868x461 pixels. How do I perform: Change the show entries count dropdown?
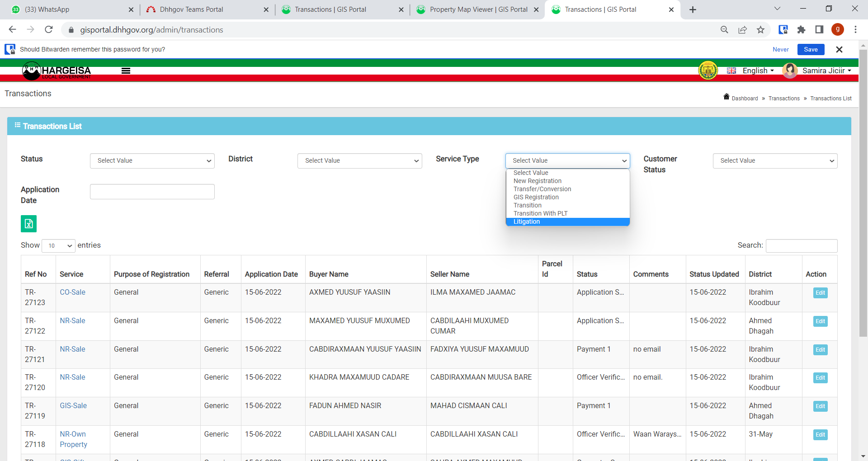point(58,246)
